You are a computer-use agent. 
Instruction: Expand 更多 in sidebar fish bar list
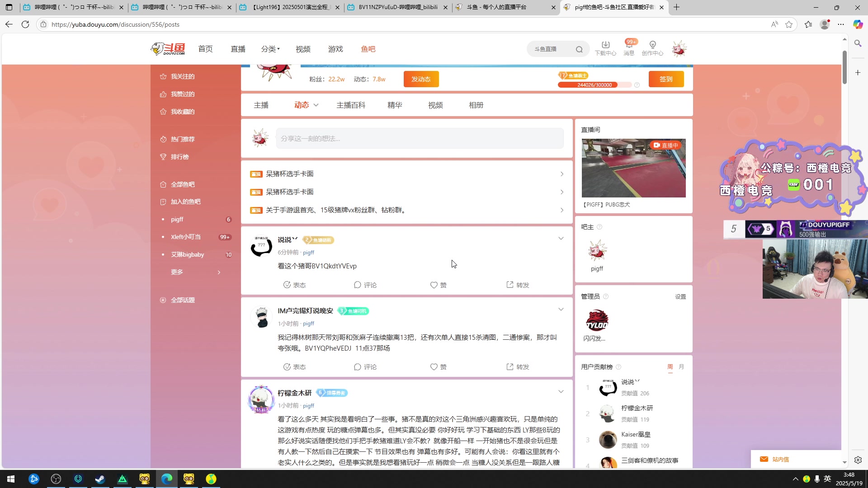click(x=196, y=272)
